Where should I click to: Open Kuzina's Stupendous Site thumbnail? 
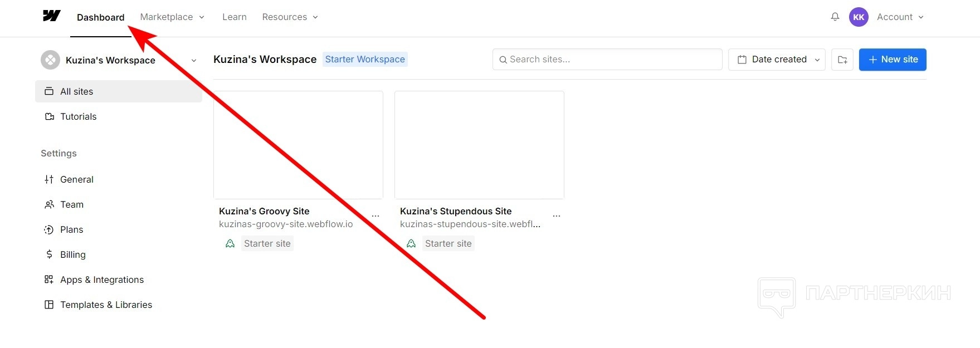point(479,145)
